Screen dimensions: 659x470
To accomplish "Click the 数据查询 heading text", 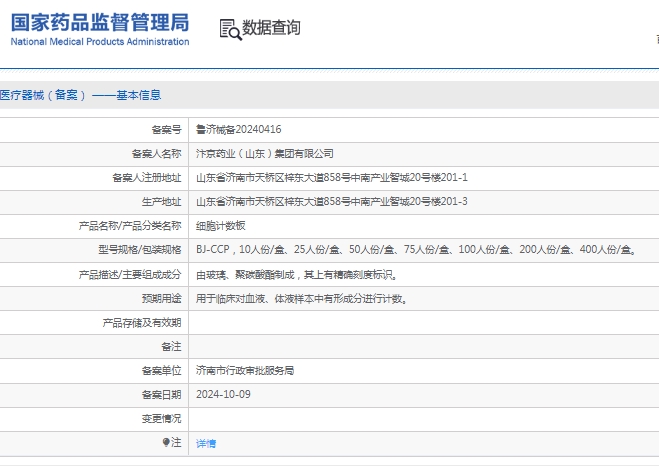I will [271, 28].
